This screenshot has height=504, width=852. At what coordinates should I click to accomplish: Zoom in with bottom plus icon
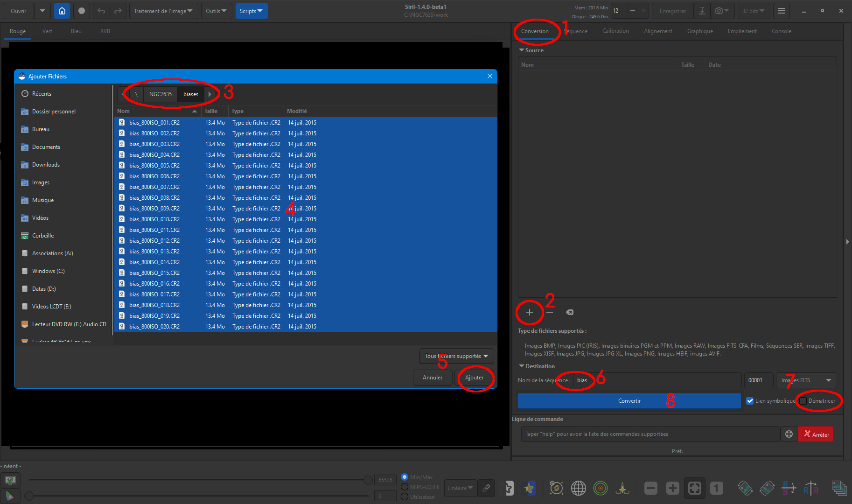click(673, 488)
